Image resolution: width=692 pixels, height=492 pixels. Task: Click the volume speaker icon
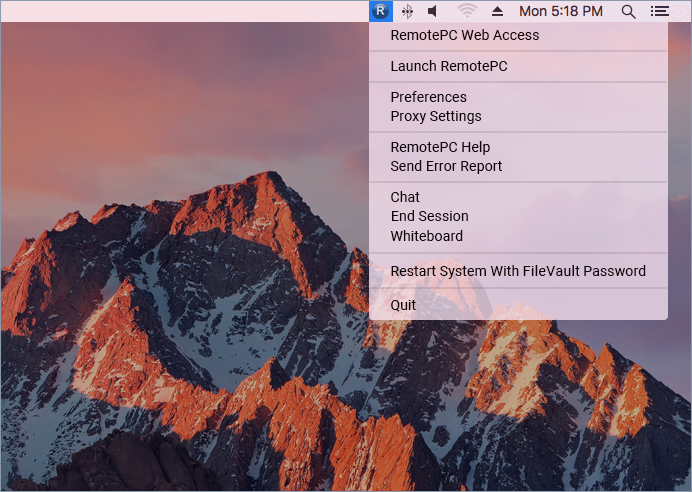[433, 11]
